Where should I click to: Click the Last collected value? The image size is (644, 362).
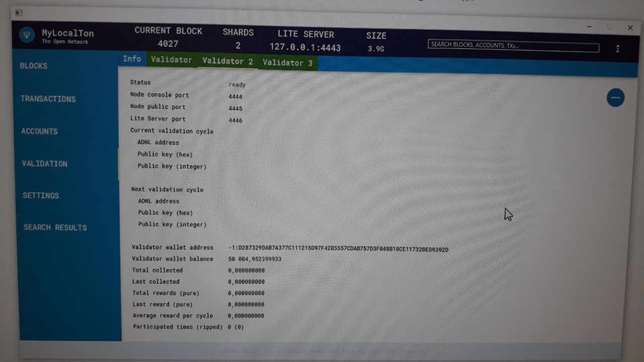(246, 282)
